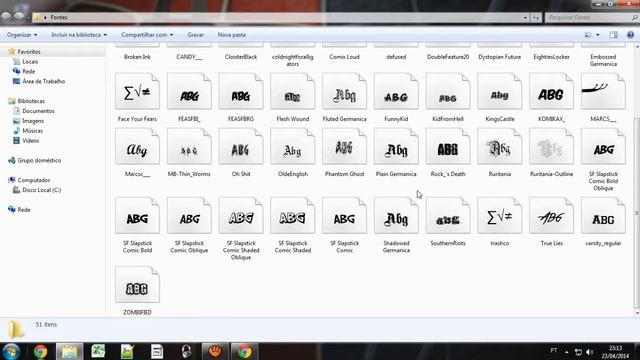Change the view with the view icon
Image resolution: width=640 pixels, height=360 pixels.
coord(588,35)
